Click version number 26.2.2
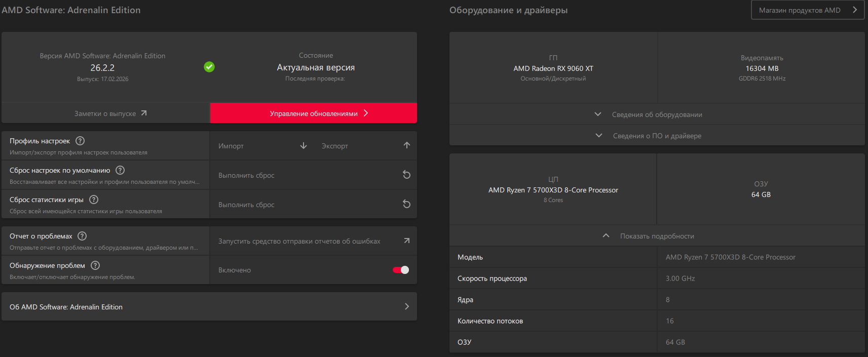 [102, 67]
